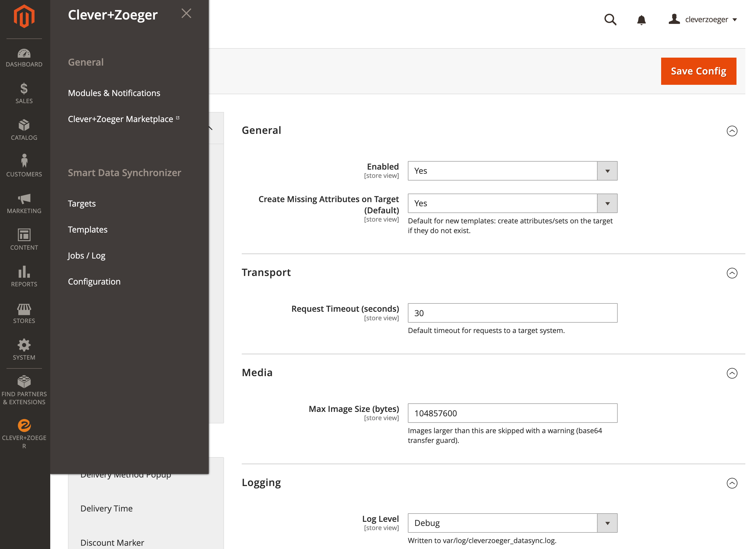This screenshot has height=549, width=756.
Task: Click the General heading in the flyout
Action: [86, 62]
